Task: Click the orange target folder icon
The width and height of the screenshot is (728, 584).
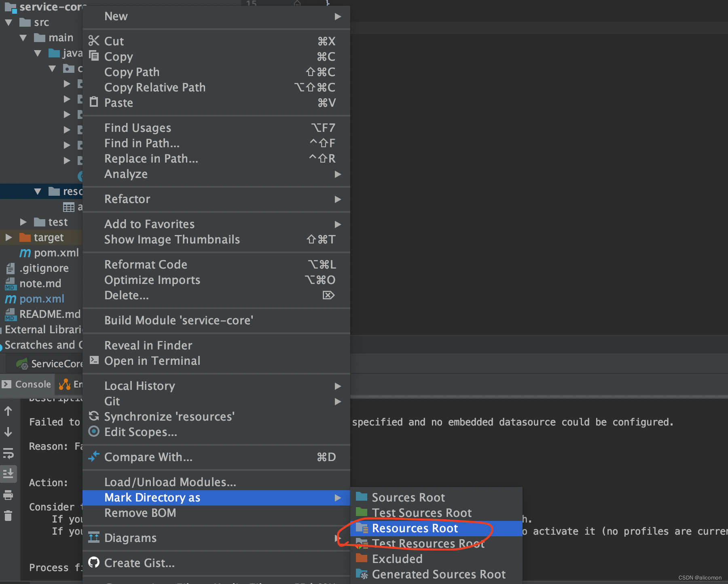Action: tap(25, 237)
